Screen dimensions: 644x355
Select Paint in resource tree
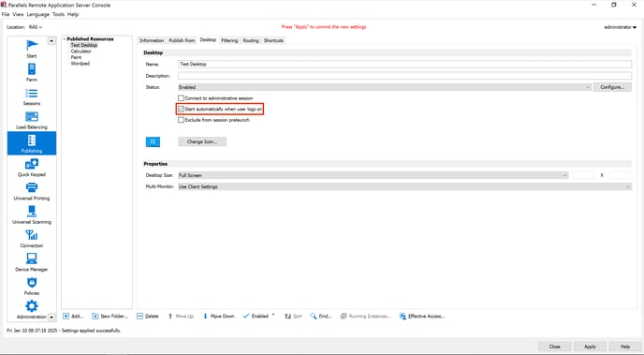click(x=76, y=57)
